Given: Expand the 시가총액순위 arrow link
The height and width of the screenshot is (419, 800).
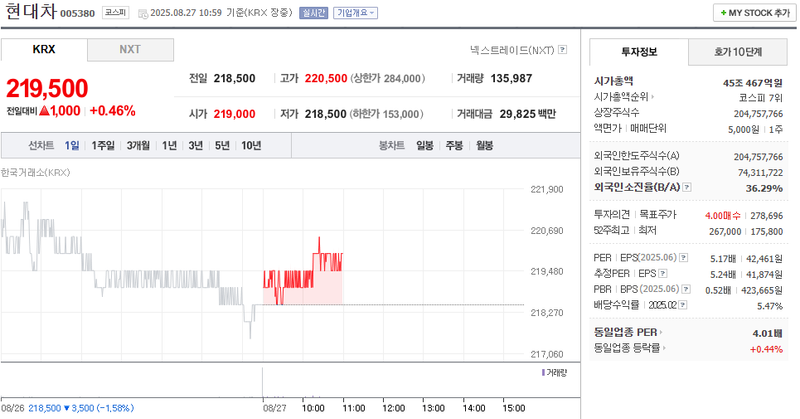Looking at the screenshot, I should tap(653, 96).
